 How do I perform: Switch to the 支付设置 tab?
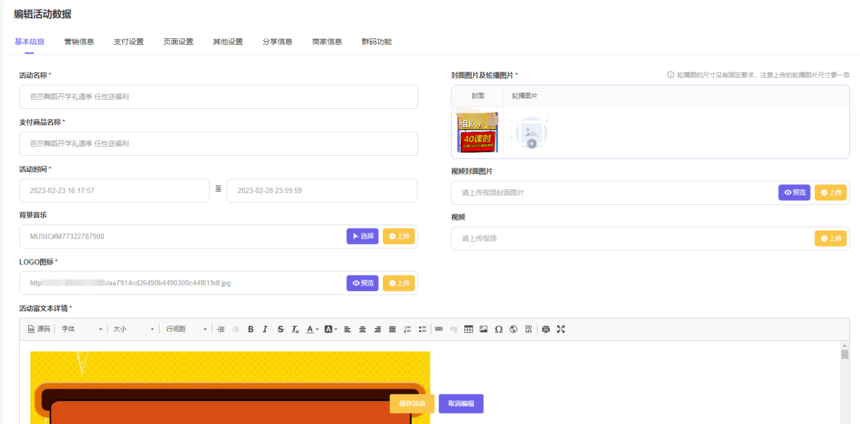128,42
